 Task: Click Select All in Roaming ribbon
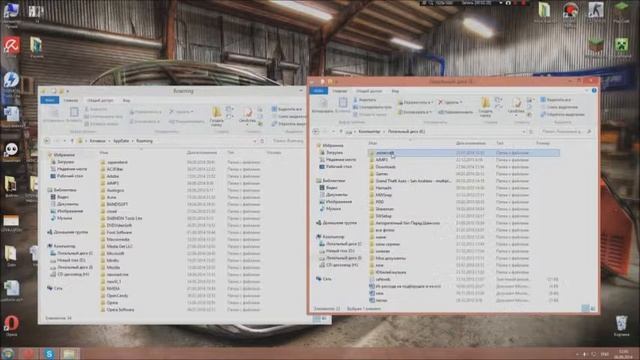point(287,109)
